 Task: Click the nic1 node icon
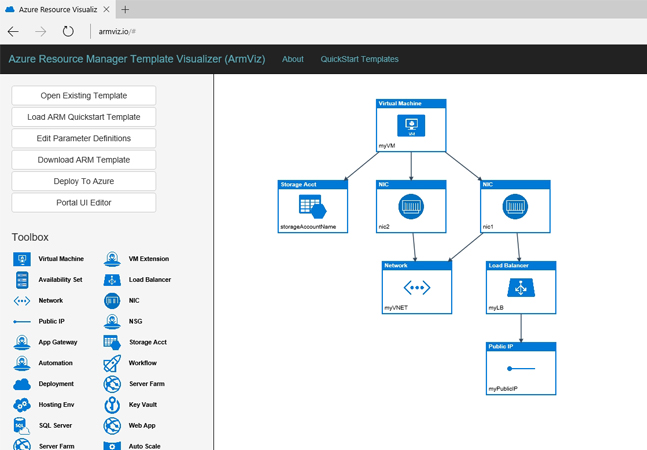(515, 206)
